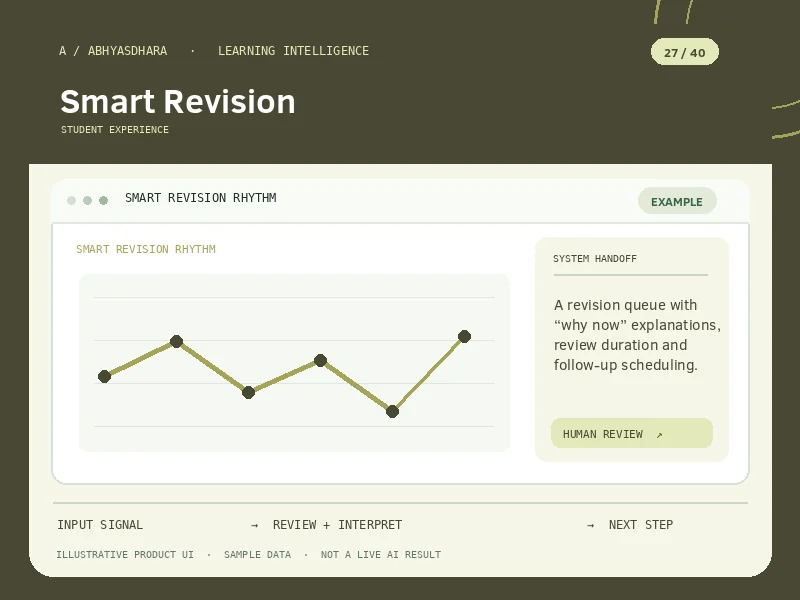Click the 'A / ABHYASDHARA' header text

click(113, 51)
